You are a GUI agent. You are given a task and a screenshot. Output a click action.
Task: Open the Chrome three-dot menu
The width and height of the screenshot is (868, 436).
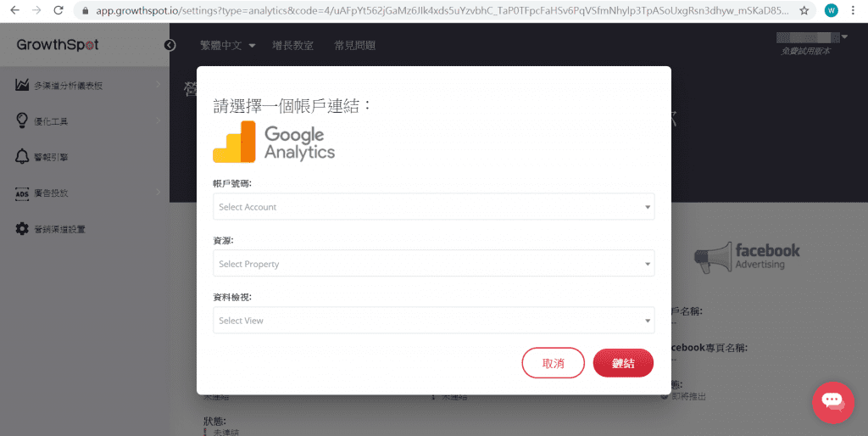click(x=853, y=10)
